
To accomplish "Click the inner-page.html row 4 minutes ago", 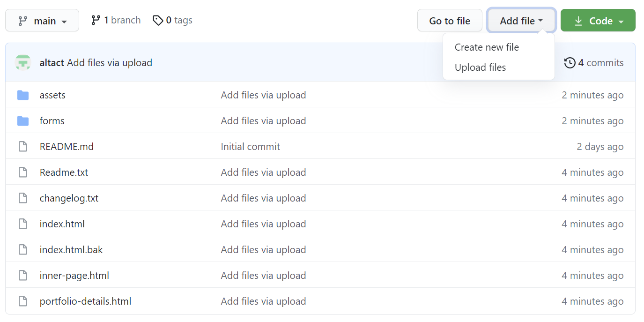I will (x=592, y=275).
